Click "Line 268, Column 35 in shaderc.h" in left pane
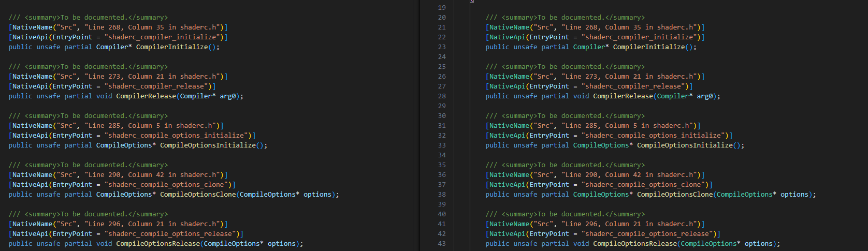868x251 pixels. (x=152, y=27)
